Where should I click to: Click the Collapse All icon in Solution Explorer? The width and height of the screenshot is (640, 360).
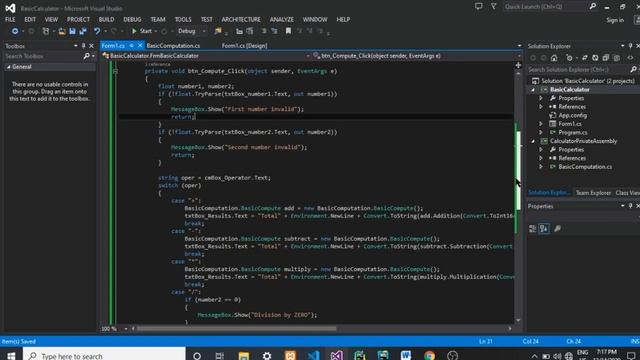coord(606,58)
